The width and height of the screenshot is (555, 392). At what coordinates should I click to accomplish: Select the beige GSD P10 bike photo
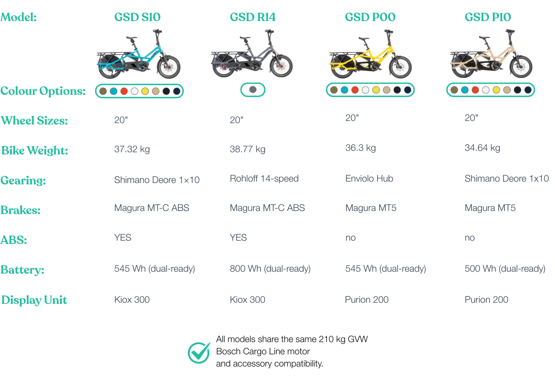[x=491, y=54]
